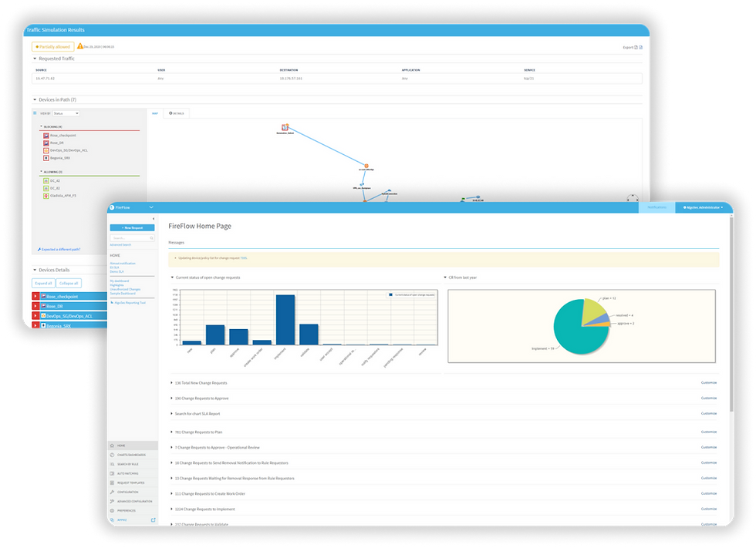The height and width of the screenshot is (548, 756).
Task: Click the FireFlow logo icon
Action: tap(112, 207)
